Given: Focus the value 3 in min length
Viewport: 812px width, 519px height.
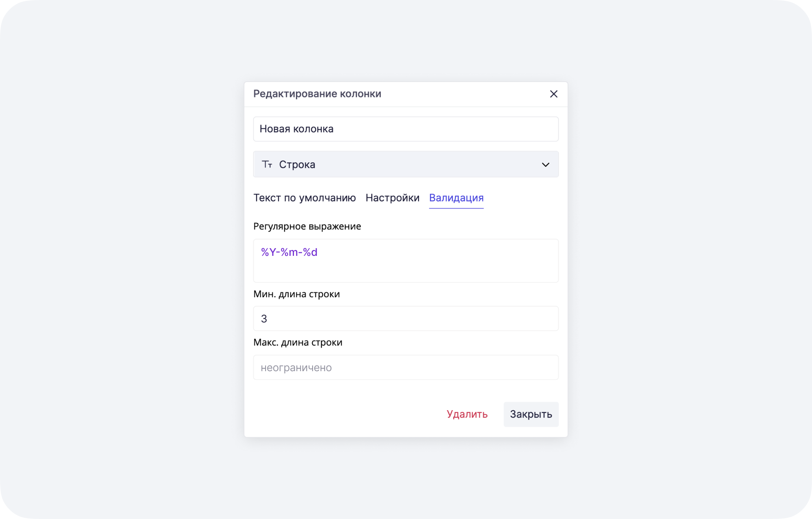Looking at the screenshot, I should pyautogui.click(x=264, y=318).
